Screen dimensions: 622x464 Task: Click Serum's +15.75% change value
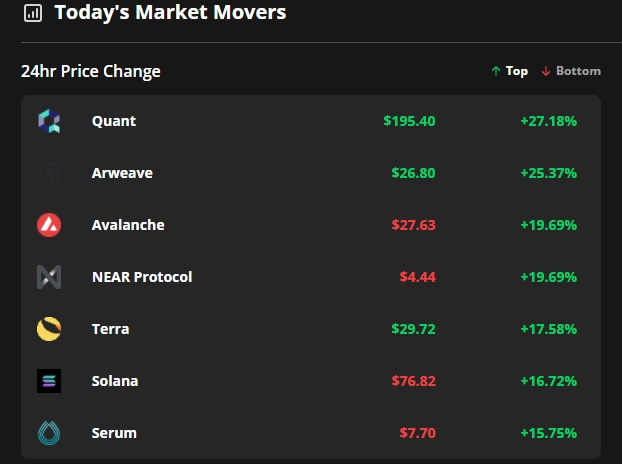[548, 433]
